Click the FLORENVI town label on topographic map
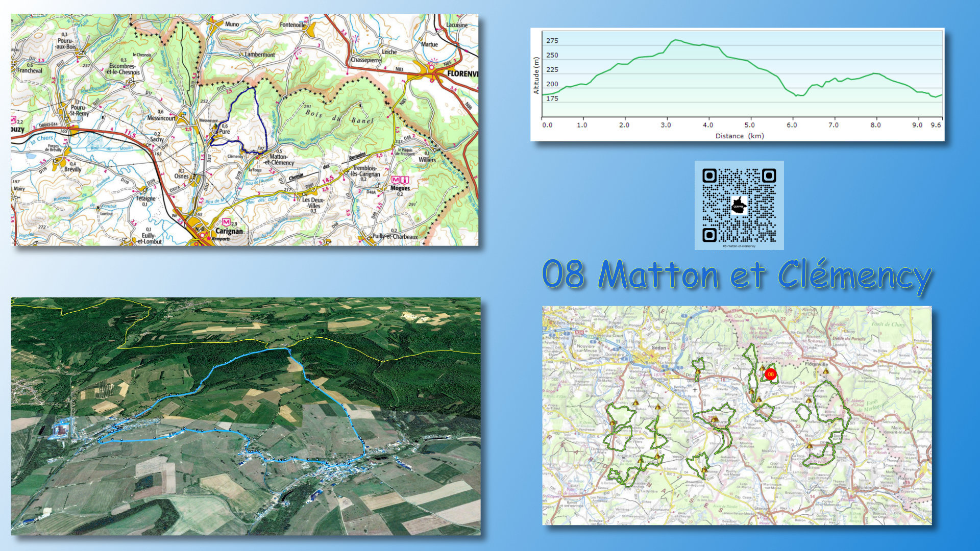 [x=462, y=73]
